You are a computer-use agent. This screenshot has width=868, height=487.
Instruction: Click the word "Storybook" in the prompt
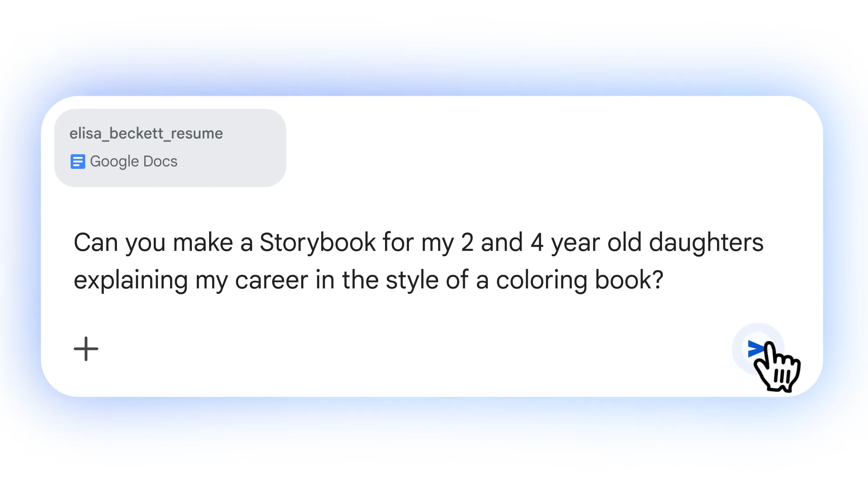tap(317, 242)
